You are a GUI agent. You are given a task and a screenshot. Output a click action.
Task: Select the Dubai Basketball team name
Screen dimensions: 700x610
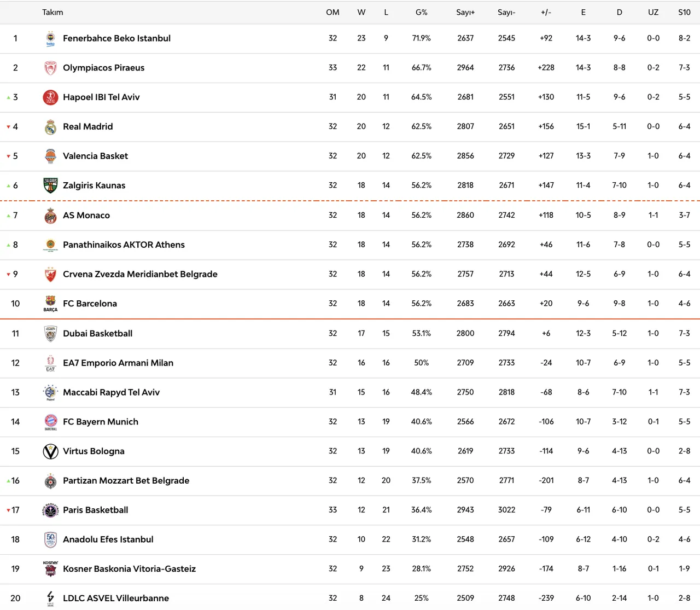[x=97, y=334]
